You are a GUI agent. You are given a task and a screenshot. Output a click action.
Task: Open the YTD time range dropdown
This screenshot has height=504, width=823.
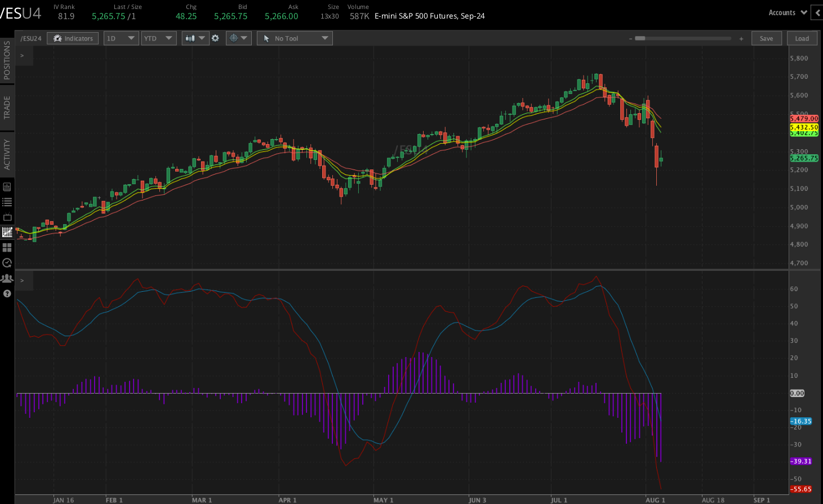pos(158,38)
